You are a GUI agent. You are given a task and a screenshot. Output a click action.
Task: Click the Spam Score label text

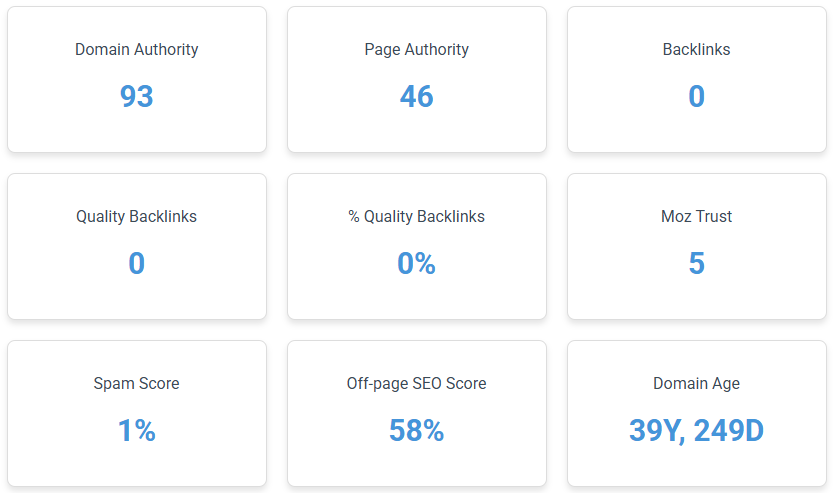point(137,383)
